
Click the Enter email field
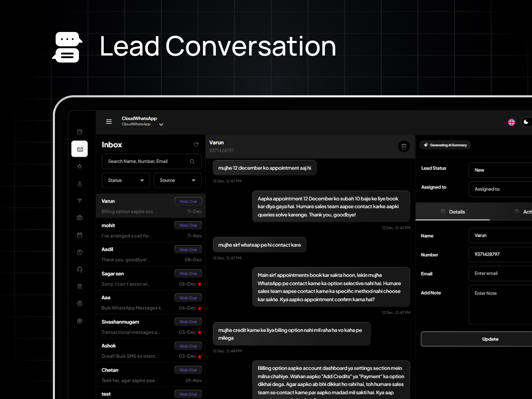(x=500, y=274)
